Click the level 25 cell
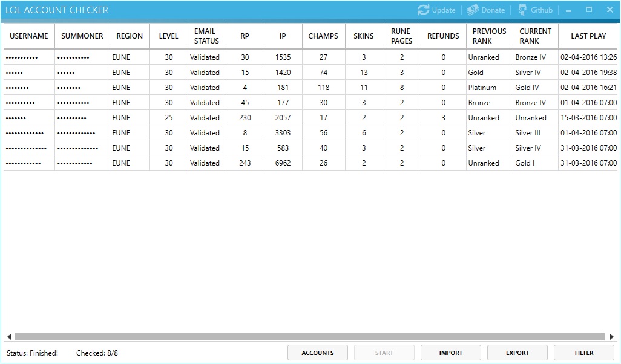The width and height of the screenshot is (621, 364). [169, 117]
